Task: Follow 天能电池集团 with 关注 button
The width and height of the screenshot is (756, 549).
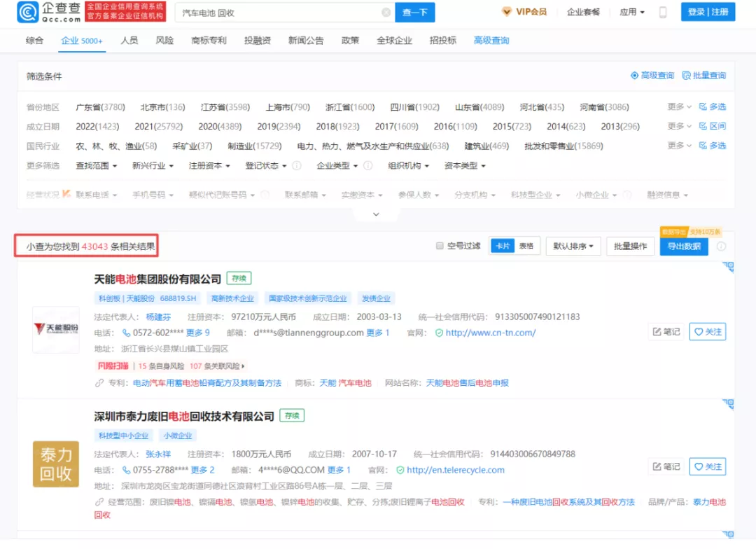Action: tap(708, 331)
